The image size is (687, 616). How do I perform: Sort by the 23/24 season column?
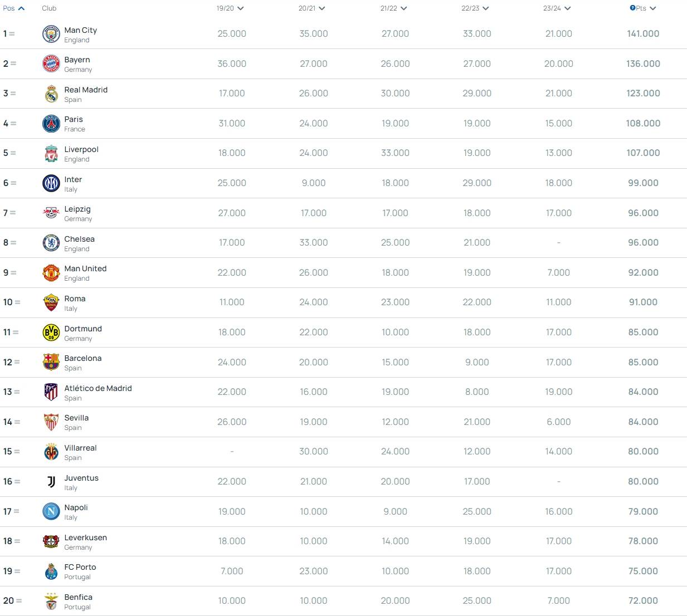point(557,8)
